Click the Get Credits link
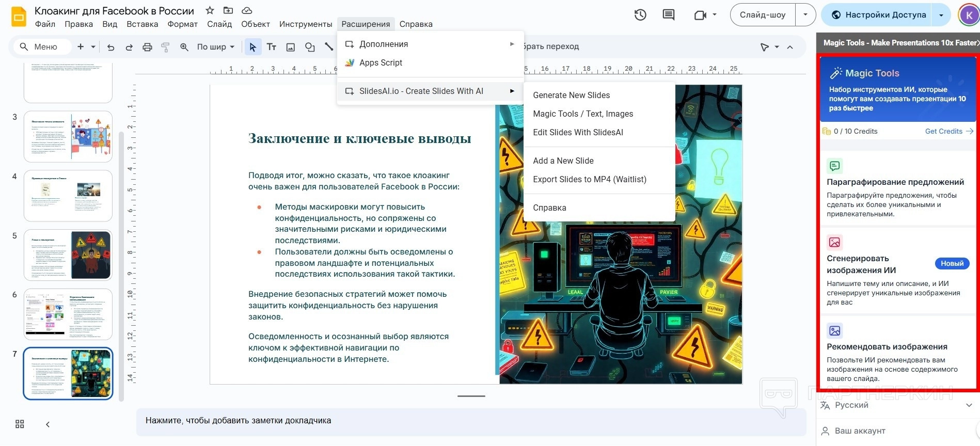The image size is (980, 446). (944, 131)
